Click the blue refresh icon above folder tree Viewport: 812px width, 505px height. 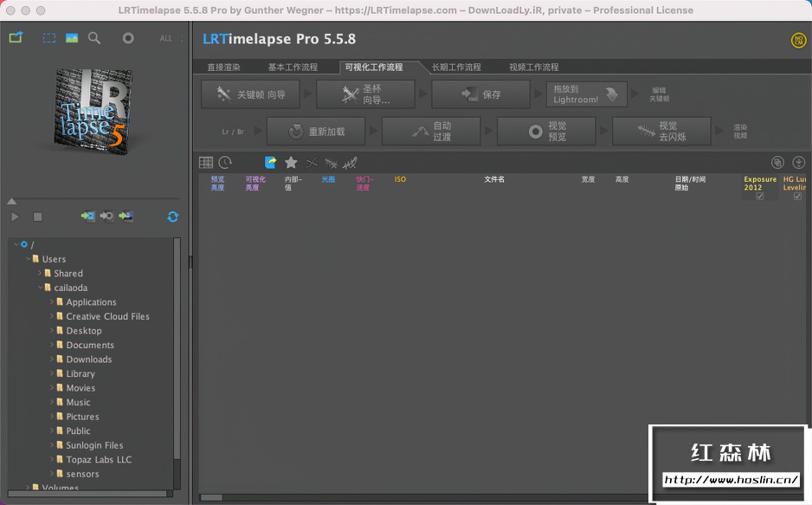pos(173,217)
